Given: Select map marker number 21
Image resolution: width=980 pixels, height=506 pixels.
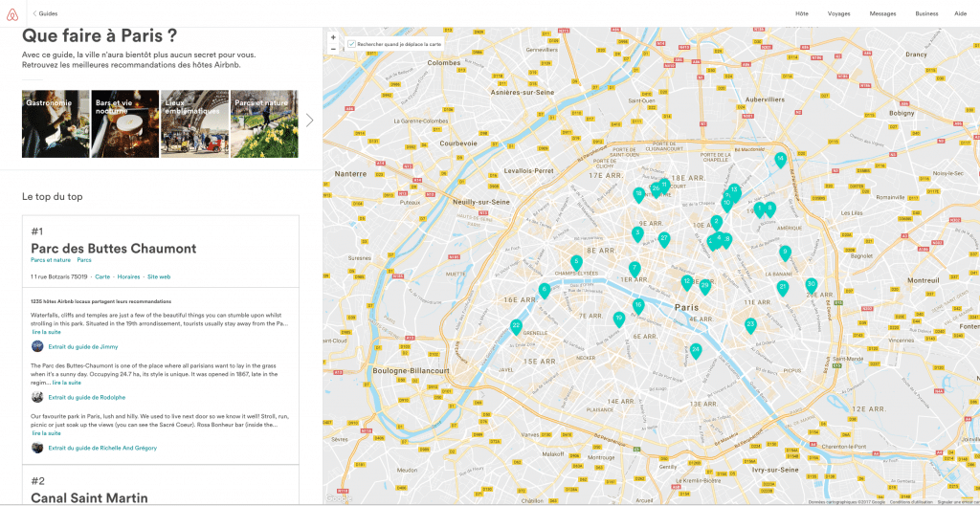Looking at the screenshot, I should pos(783,289).
